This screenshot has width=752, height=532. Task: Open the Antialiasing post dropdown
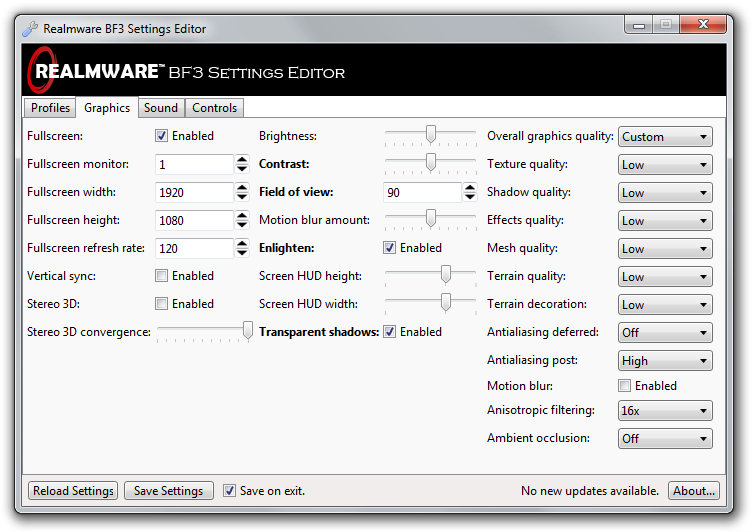tap(665, 361)
